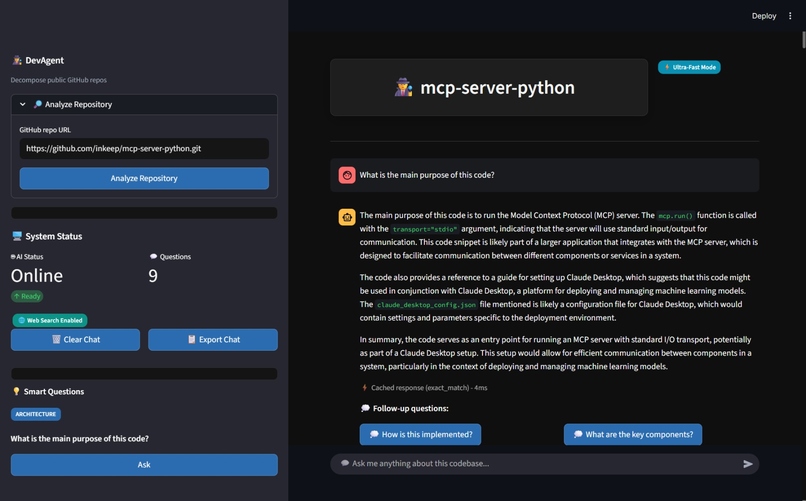
Task: Click the Export Chat button
Action: pyautogui.click(x=213, y=340)
